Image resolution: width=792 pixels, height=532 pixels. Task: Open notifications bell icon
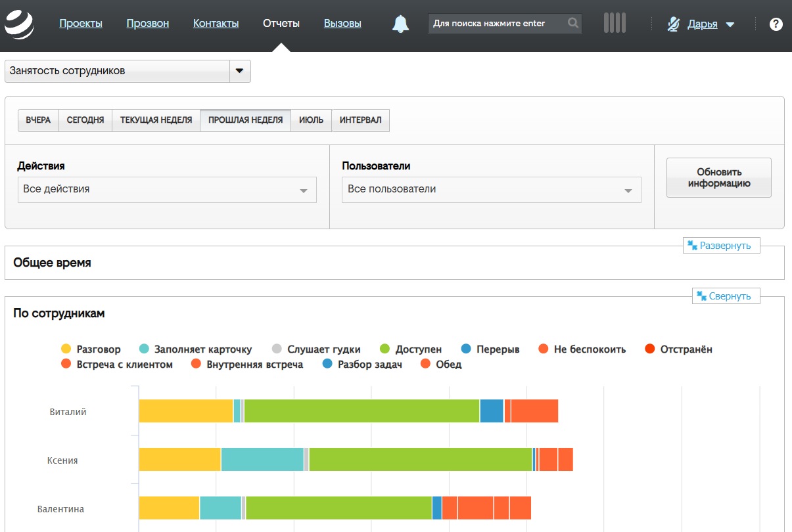(400, 24)
